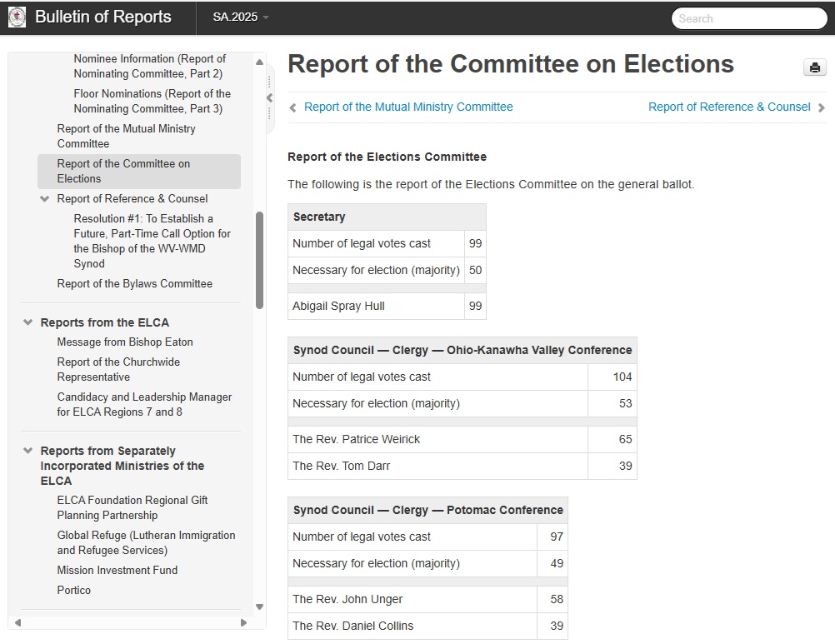This screenshot has height=644, width=835.
Task: Open the SA.2025 dropdown menu
Action: tap(240, 17)
